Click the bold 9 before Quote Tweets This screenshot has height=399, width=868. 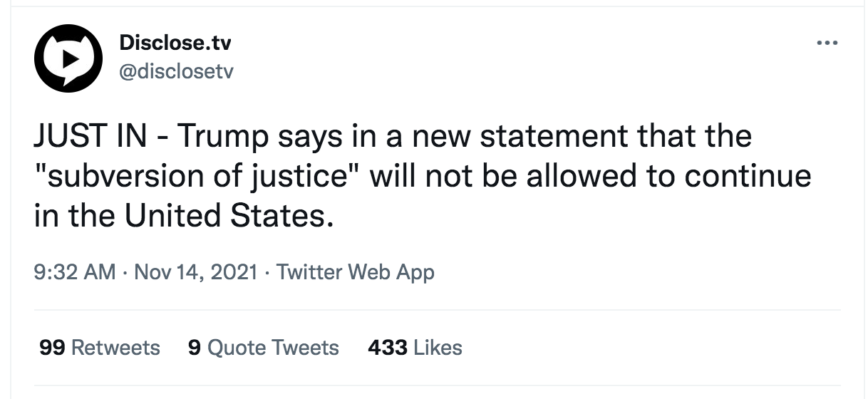194,348
